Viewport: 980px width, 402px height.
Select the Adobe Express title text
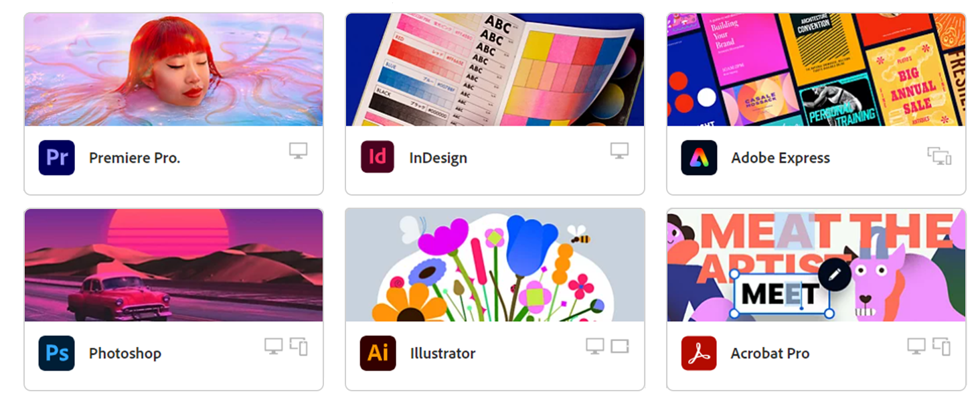(781, 158)
